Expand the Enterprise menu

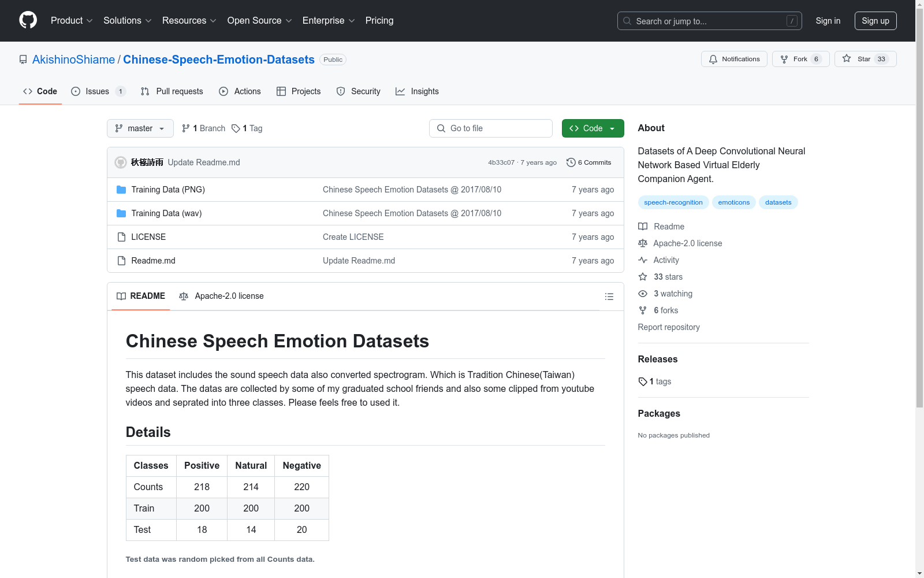point(329,20)
